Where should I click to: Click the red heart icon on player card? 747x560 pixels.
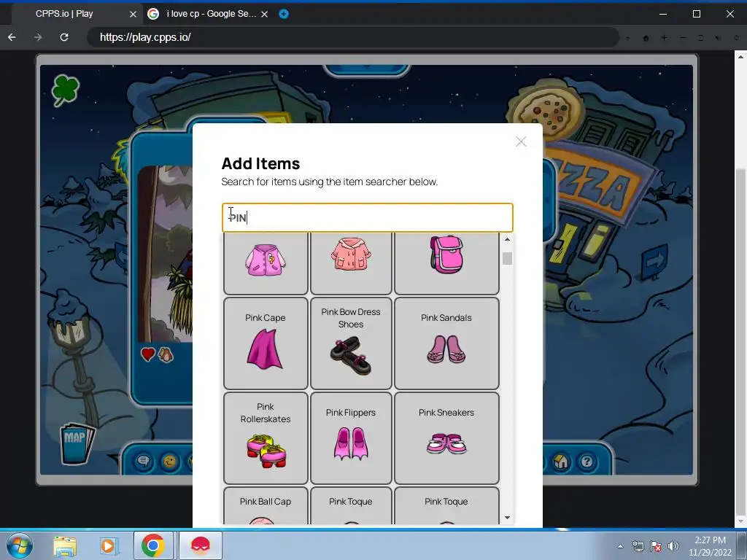point(148,354)
